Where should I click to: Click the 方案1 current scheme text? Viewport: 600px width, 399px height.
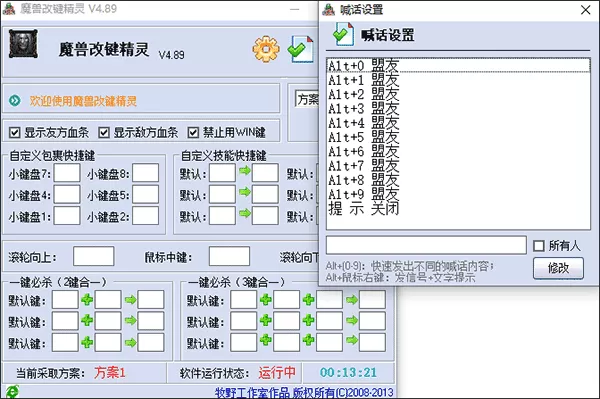110,372
